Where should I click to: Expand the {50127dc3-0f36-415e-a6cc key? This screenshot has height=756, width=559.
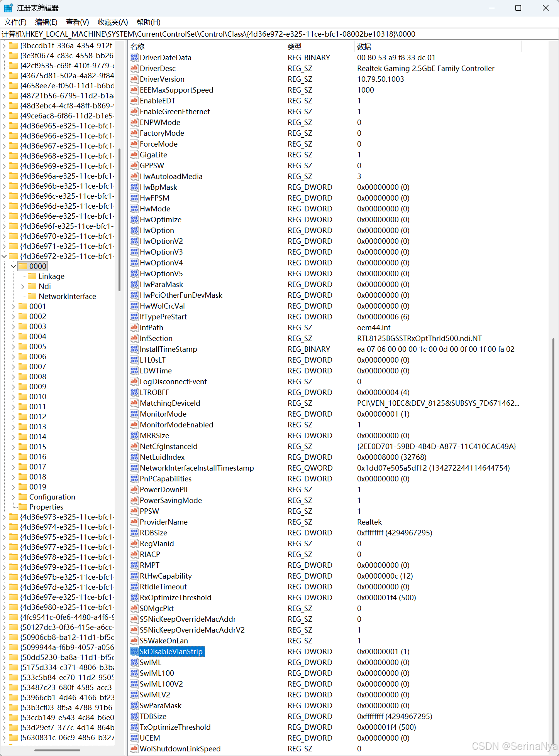tap(4, 627)
